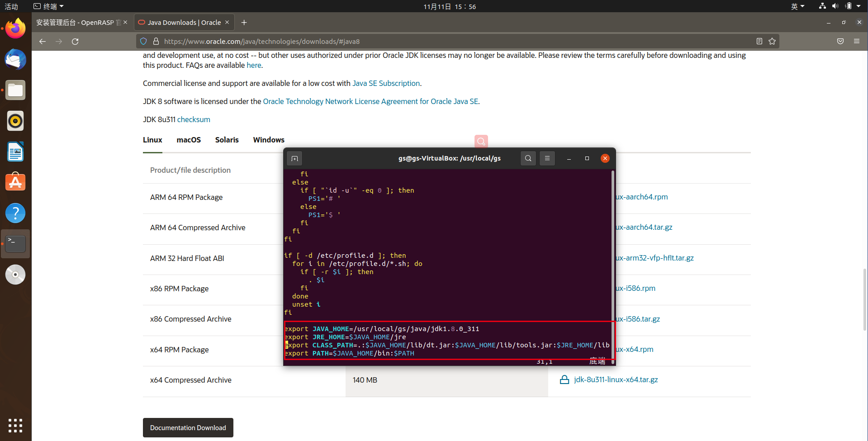Download jdk-8u311-linux-x64.tar.gz
This screenshot has height=441, width=868.
[616, 379]
